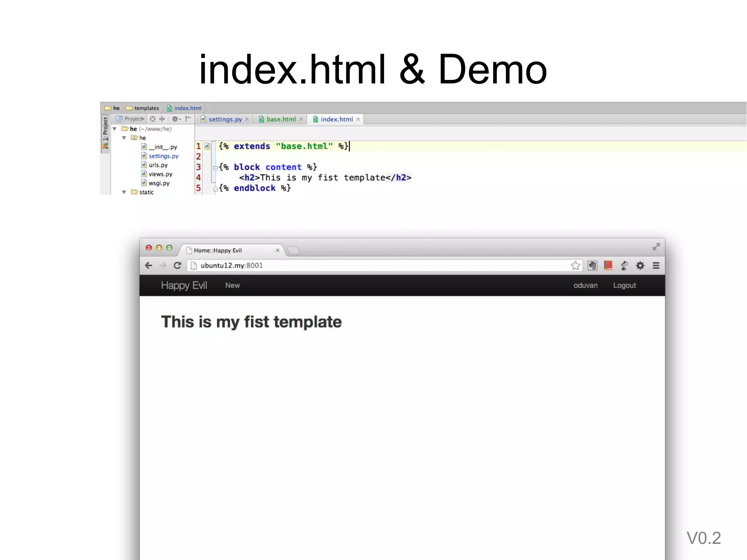
Task: Open the oduvan user link
Action: 585,285
